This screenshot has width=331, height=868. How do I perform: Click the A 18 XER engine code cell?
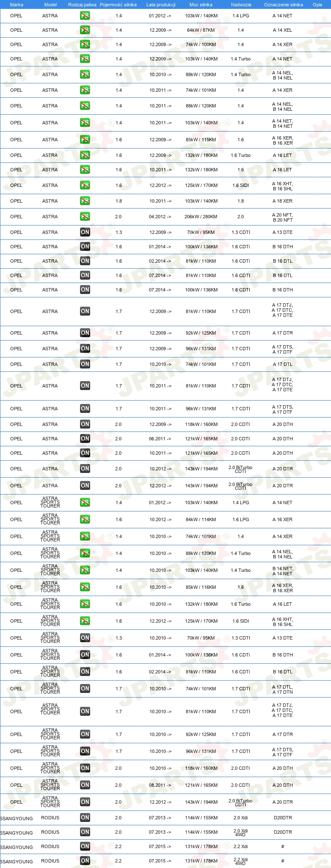tap(282, 201)
